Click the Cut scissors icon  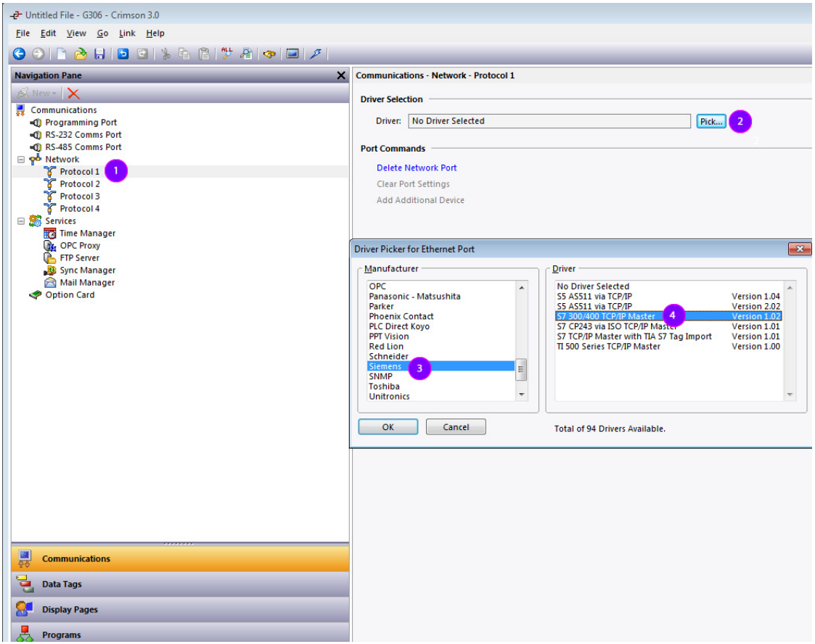click(x=165, y=54)
